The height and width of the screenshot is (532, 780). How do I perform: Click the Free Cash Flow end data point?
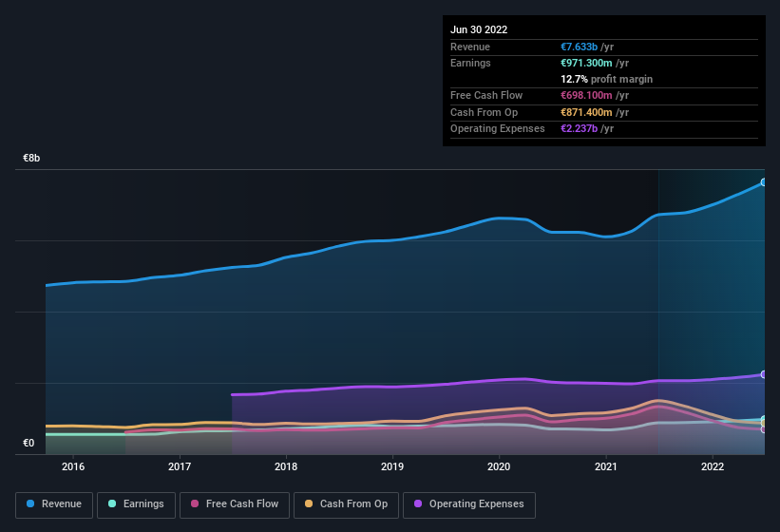click(x=763, y=429)
